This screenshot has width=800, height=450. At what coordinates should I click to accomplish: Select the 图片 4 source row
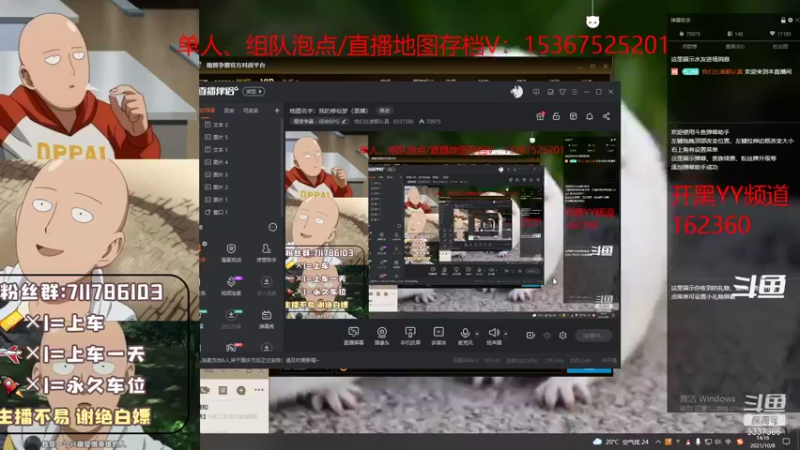tap(240, 162)
